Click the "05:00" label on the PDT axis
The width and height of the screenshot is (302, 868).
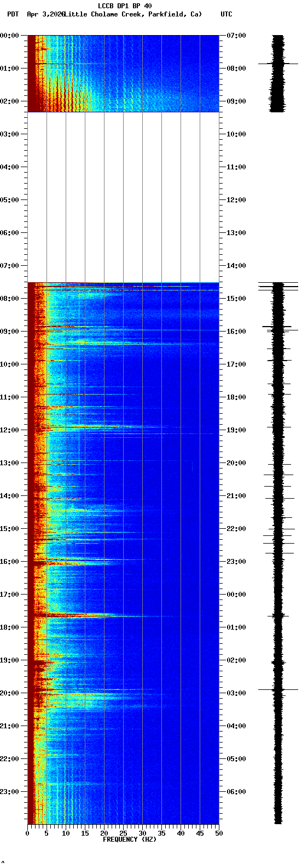(9, 200)
